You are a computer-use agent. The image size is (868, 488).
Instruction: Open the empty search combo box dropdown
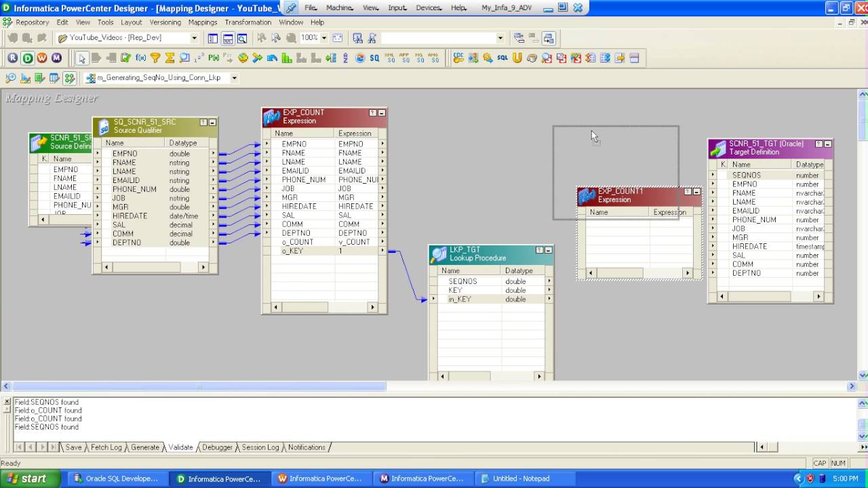[500, 38]
